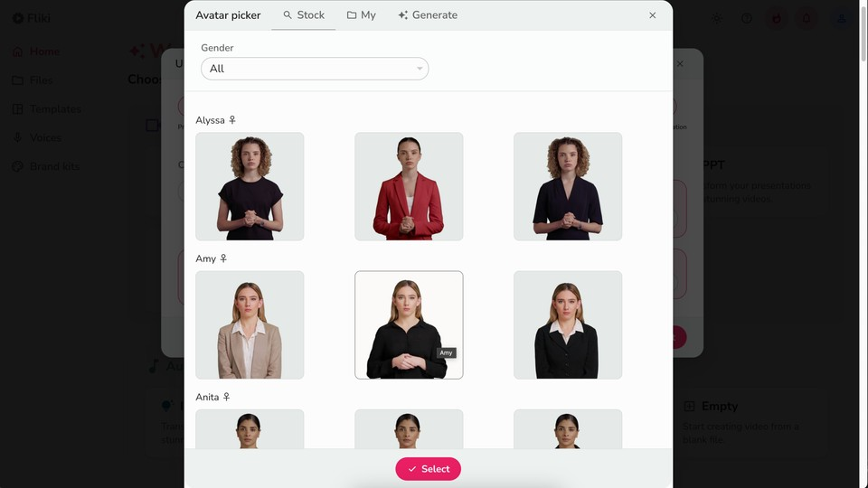Switch to the Stock tab
Screen dimensions: 868x488
pyautogui.click(x=304, y=15)
